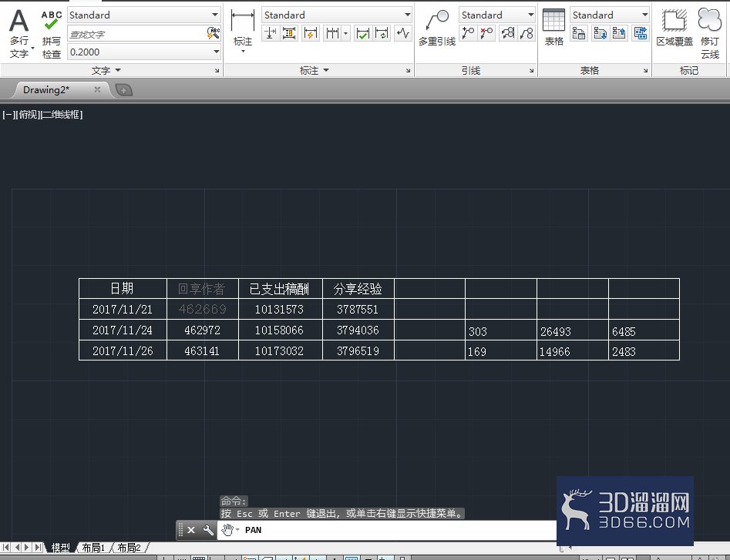Select the cell containing 463141
Screen dimensions: 730x560
pyautogui.click(x=202, y=350)
